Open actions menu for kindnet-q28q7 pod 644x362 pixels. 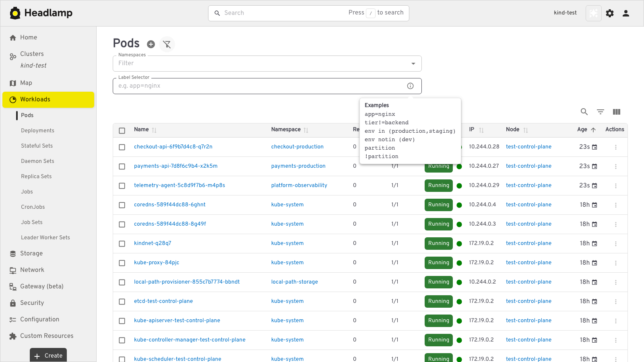point(616,244)
